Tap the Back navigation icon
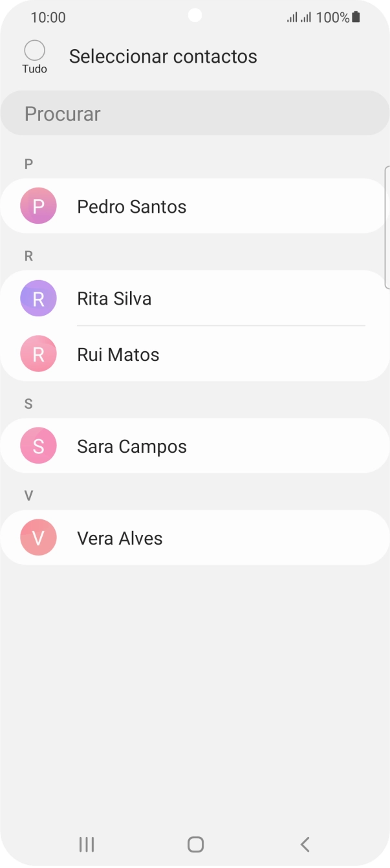This screenshot has height=868, width=390. (x=304, y=844)
